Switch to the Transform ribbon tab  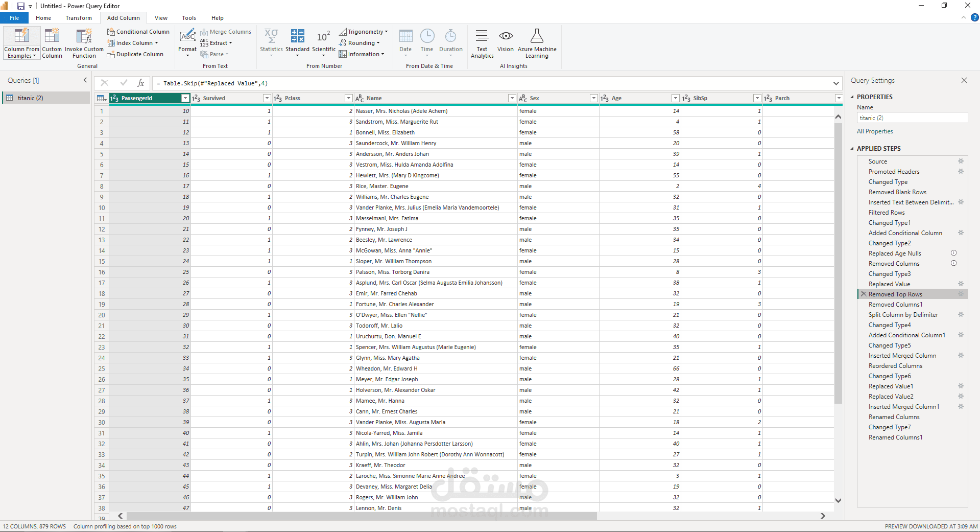[x=79, y=18]
